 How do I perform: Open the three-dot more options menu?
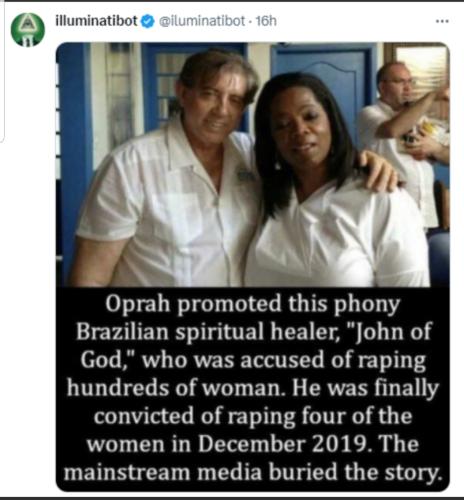(442, 21)
